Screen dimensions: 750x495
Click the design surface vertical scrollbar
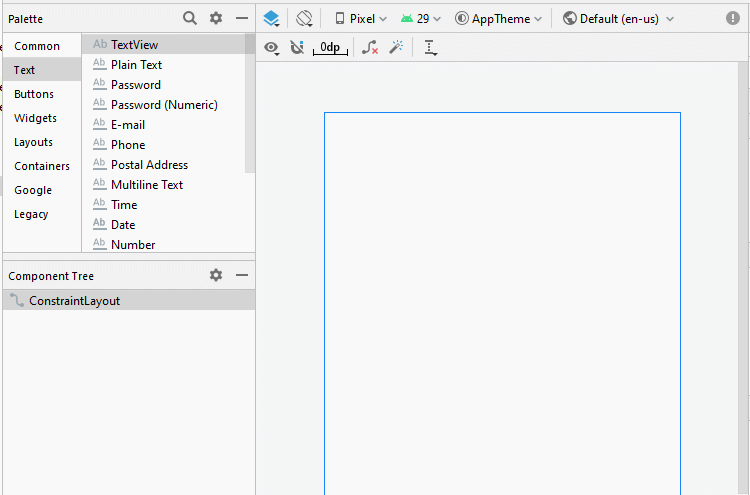743,277
